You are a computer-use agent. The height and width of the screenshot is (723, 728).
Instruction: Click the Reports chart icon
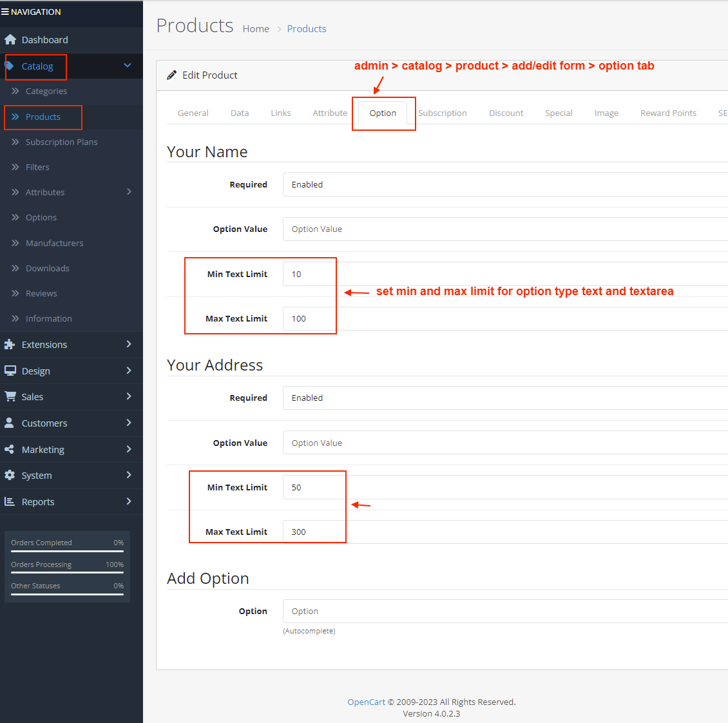(x=10, y=502)
